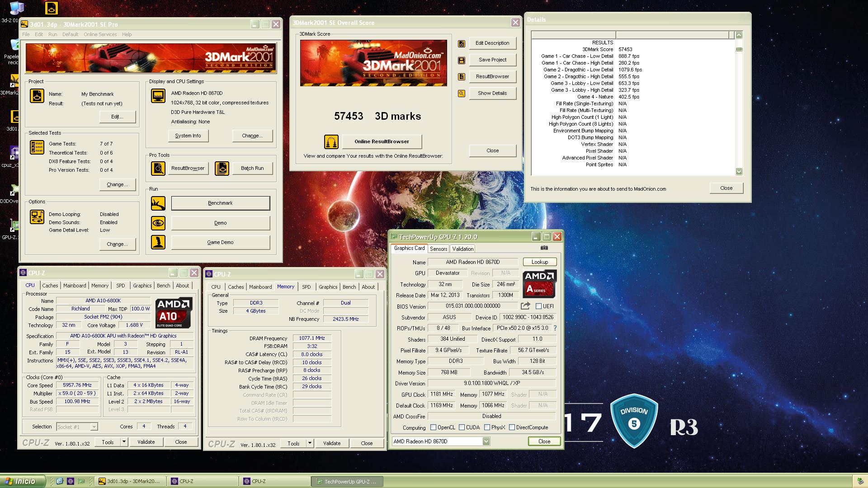This screenshot has width=868, height=488.
Task: Switch to the Sensors tab in GPU-Z
Action: pyautogui.click(x=439, y=249)
